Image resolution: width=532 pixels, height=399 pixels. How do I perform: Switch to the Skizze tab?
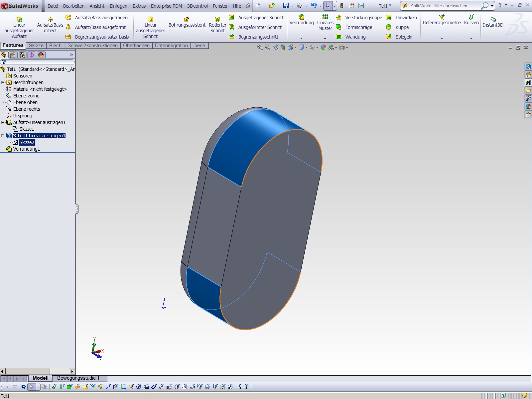36,46
